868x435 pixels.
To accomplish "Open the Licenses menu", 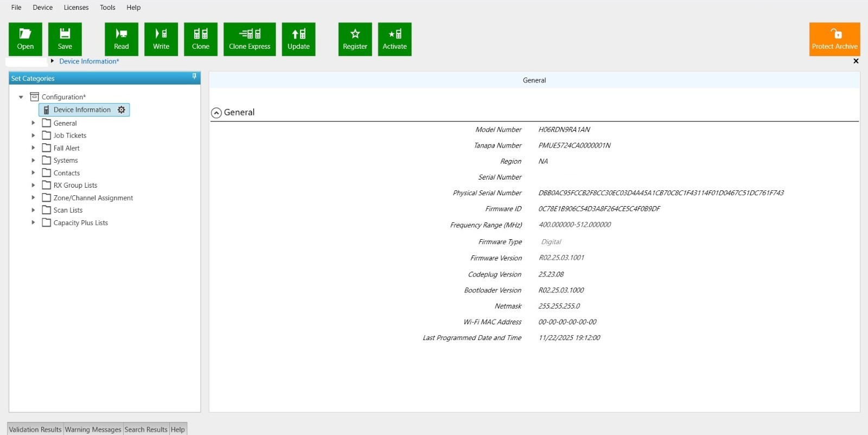I will point(76,8).
